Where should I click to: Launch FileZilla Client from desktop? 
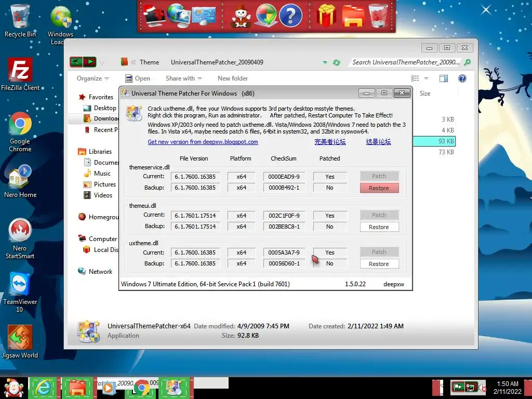click(20, 75)
